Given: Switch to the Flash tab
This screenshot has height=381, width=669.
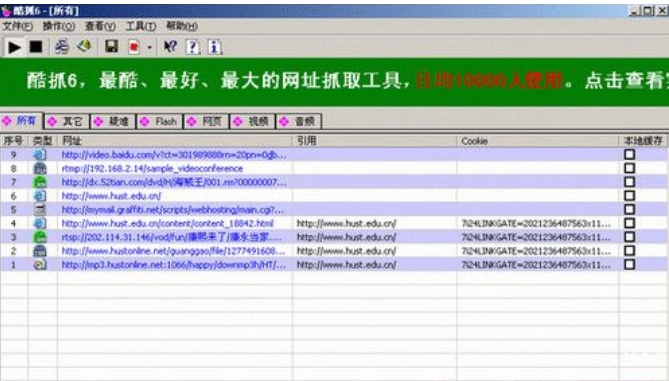Looking at the screenshot, I should coord(160,122).
